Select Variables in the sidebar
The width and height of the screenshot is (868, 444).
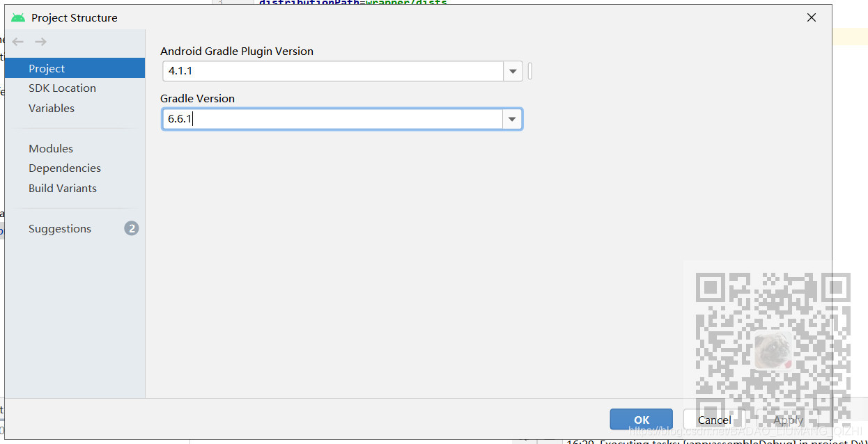pos(51,108)
